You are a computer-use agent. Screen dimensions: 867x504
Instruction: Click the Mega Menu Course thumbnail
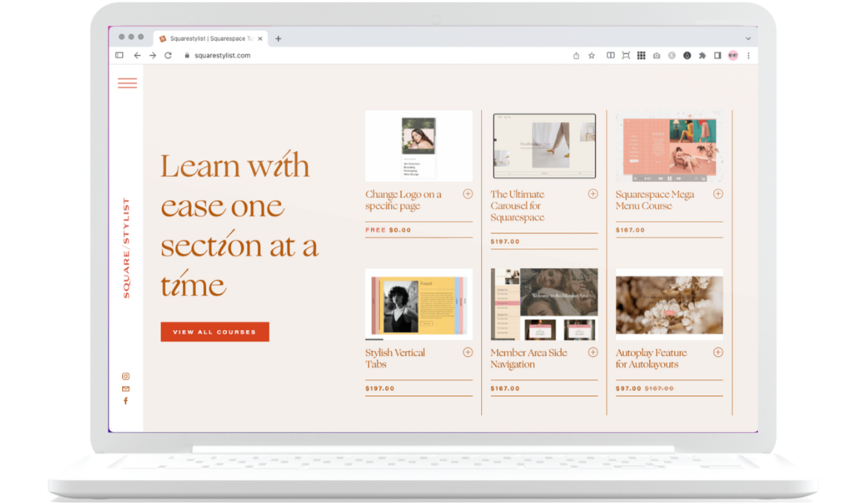pyautogui.click(x=669, y=146)
